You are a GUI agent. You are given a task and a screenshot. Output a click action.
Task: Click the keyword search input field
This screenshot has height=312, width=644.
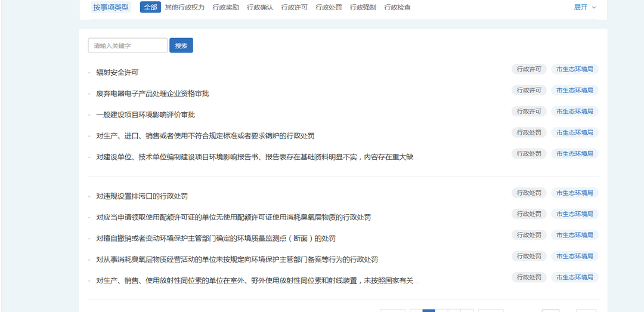(128, 45)
